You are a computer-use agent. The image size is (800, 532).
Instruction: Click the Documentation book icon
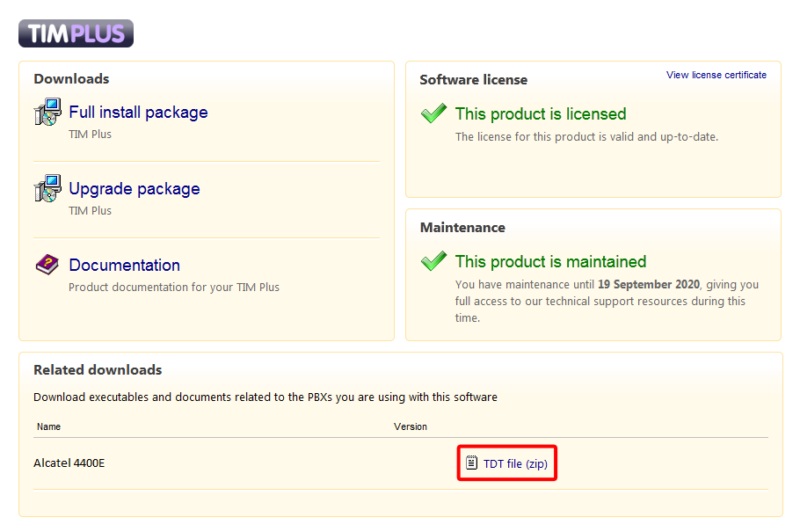click(x=47, y=265)
